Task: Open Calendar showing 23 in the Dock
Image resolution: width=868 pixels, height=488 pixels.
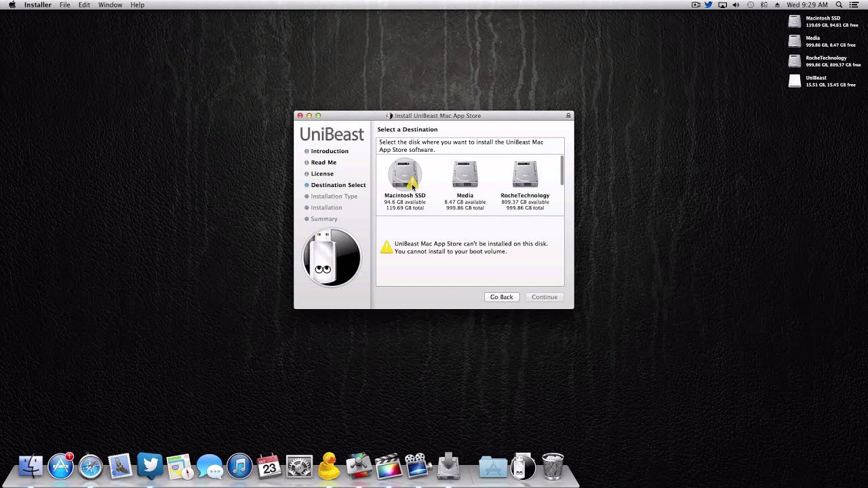Action: pyautogui.click(x=269, y=466)
